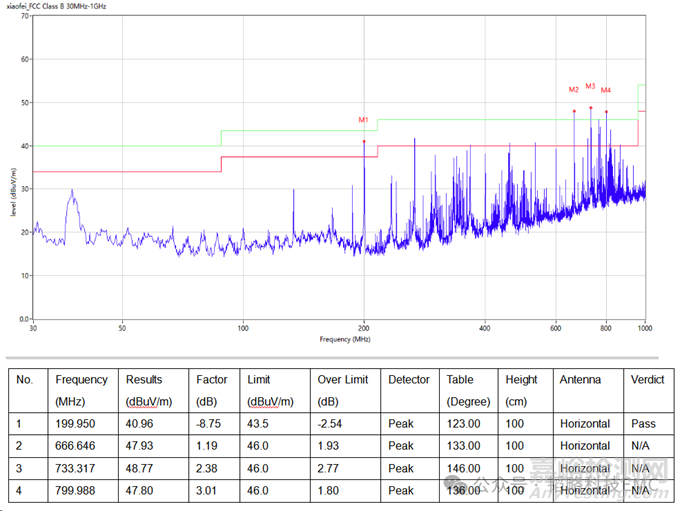Click the Frequency (MHz) x-axis label

[345, 340]
